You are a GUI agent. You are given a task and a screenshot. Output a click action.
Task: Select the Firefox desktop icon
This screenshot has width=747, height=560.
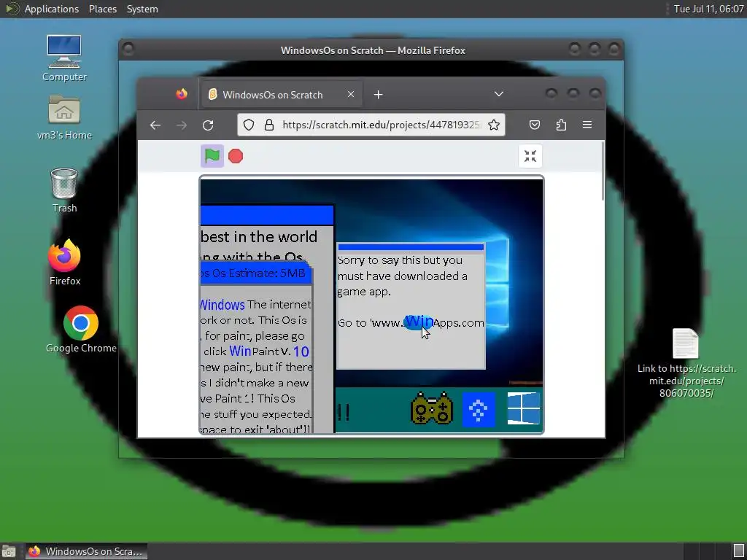point(64,262)
